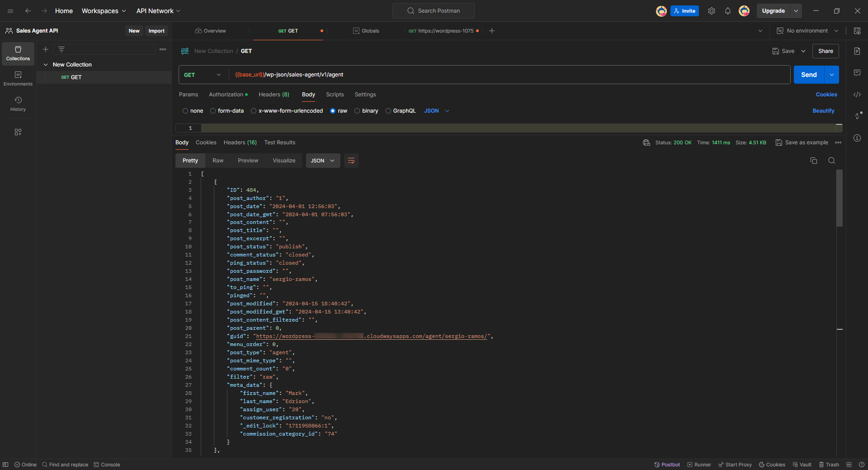
Task: Toggle response line wrapping
Action: coord(351,161)
